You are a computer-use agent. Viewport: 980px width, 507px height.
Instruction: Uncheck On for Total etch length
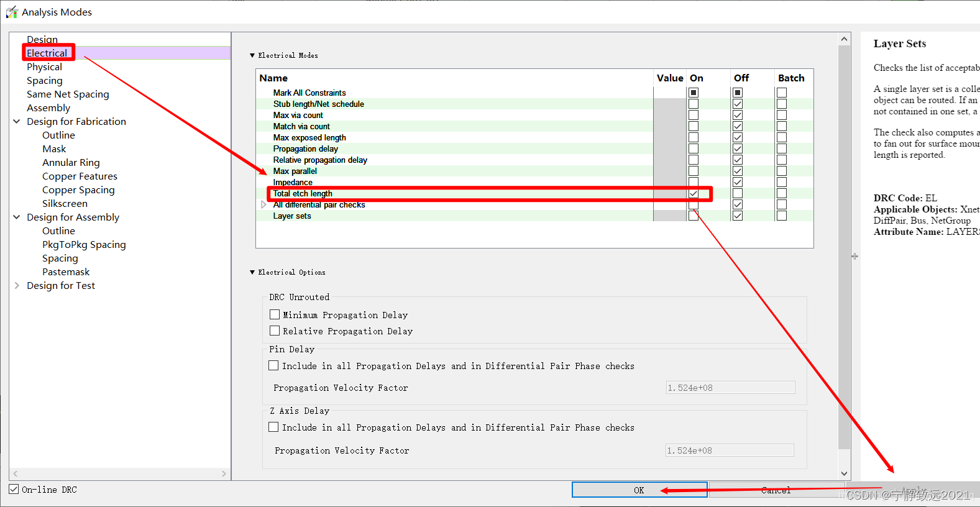click(694, 193)
